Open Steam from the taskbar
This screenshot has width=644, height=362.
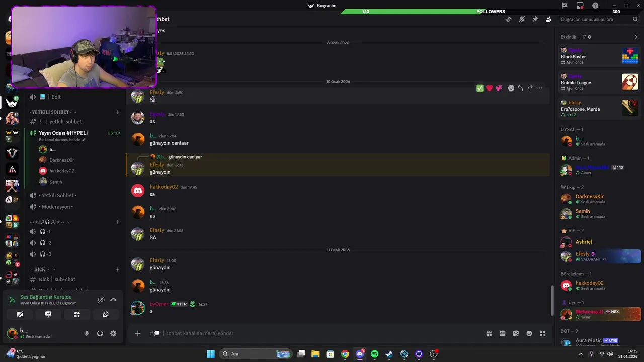[x=389, y=354]
